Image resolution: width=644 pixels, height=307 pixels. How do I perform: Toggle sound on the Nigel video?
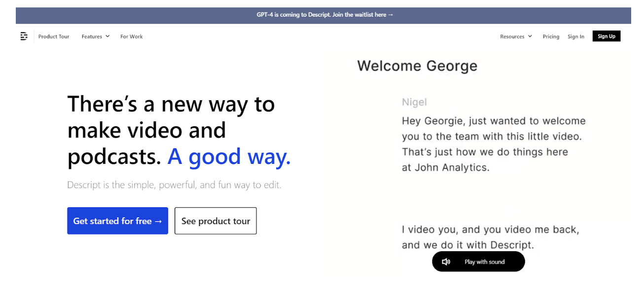pyautogui.click(x=477, y=261)
